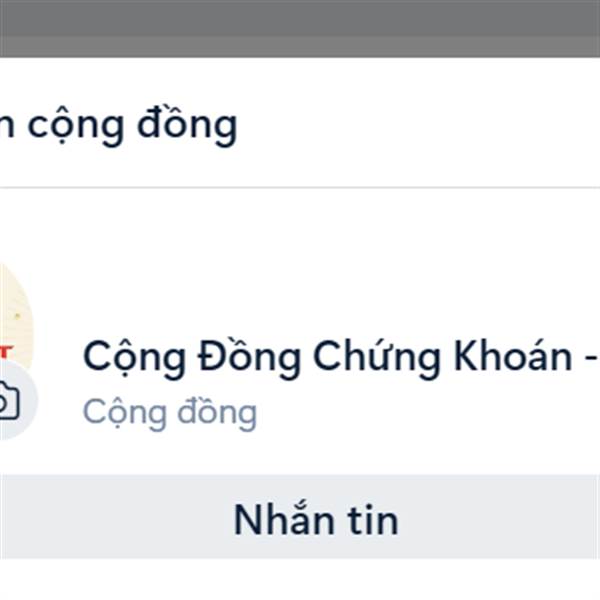Click the Nhắn tin button
This screenshot has height=600, width=600.
click(300, 517)
